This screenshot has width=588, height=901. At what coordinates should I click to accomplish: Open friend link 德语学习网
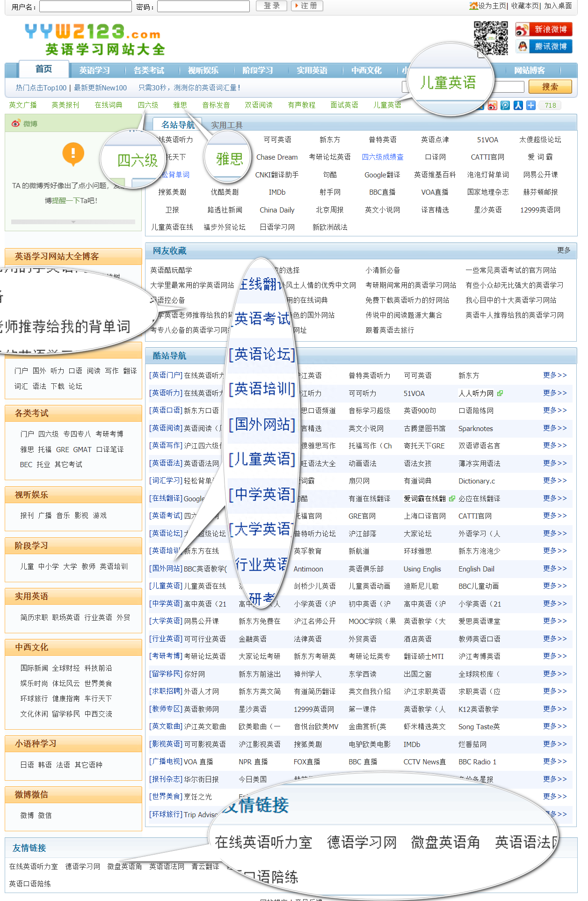click(x=83, y=866)
